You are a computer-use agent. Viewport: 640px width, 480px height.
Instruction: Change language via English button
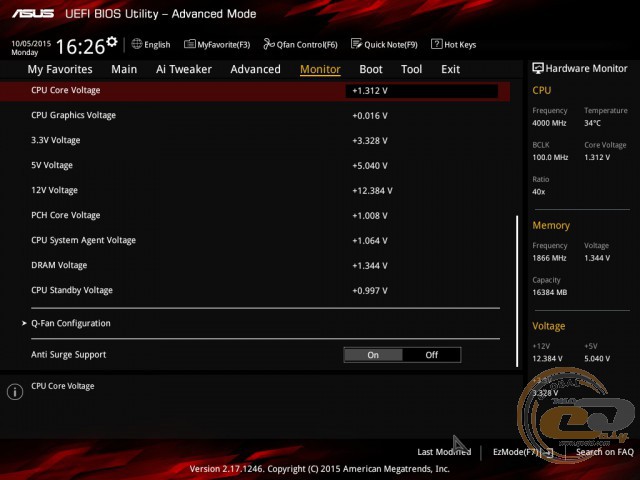(x=151, y=44)
